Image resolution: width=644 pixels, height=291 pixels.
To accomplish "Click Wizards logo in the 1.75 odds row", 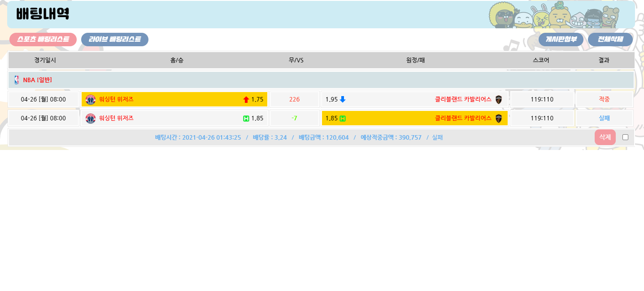I will point(91,99).
